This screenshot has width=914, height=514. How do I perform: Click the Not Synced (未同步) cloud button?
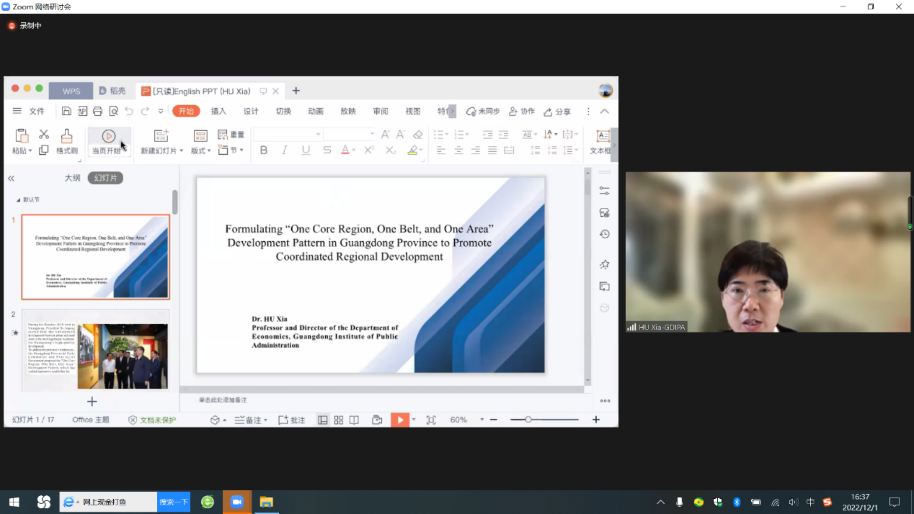(x=483, y=111)
